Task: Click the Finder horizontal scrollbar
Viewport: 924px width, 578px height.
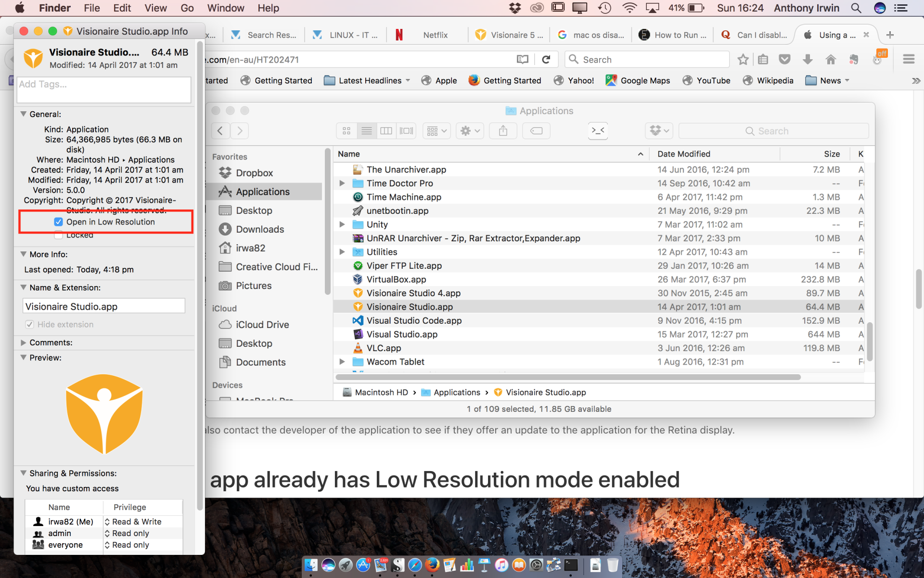Action: [x=568, y=377]
